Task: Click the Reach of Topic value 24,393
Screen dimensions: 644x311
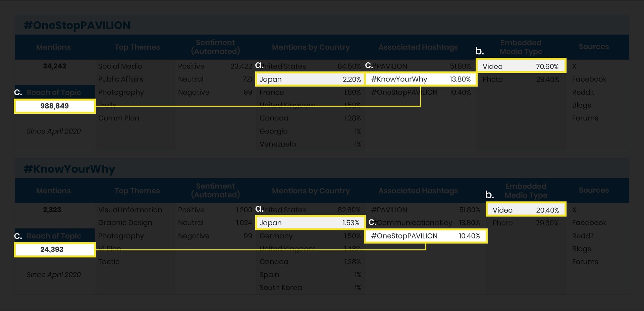Action: click(54, 250)
